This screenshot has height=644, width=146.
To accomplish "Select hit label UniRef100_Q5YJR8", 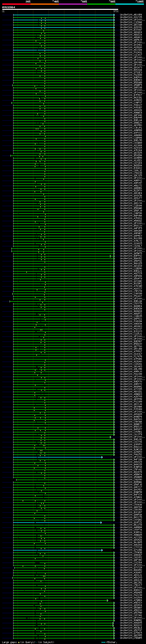I will pos(131,349).
